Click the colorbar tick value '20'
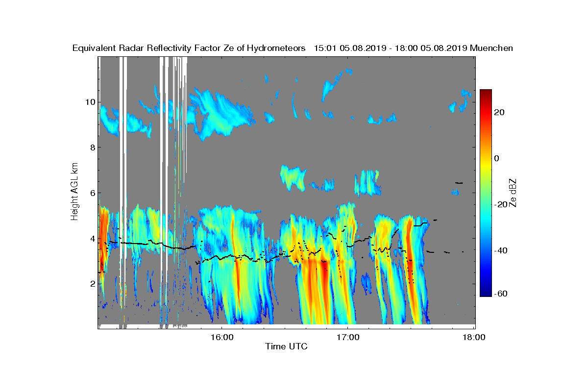The height and width of the screenshot is (392, 588). 500,112
